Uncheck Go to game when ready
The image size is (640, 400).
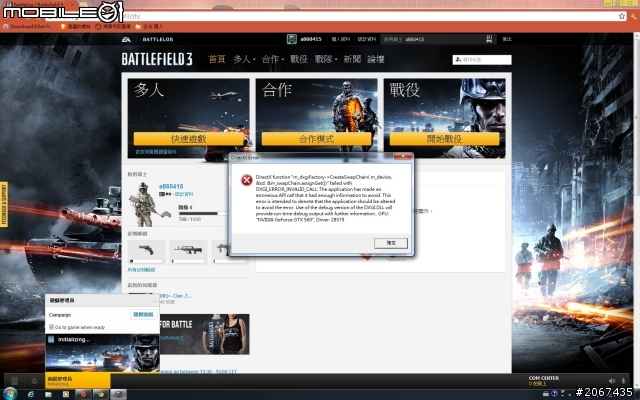pyautogui.click(x=51, y=327)
